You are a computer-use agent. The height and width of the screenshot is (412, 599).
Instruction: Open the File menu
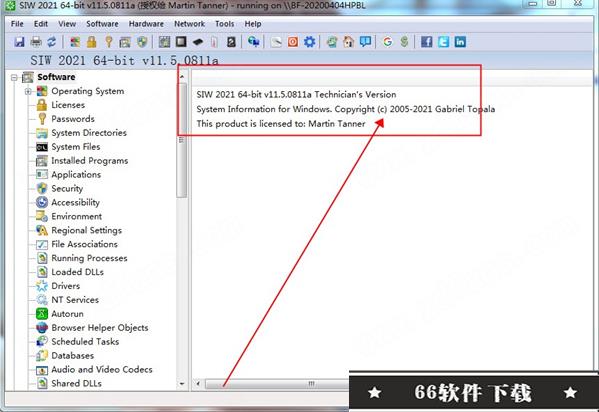click(x=17, y=24)
